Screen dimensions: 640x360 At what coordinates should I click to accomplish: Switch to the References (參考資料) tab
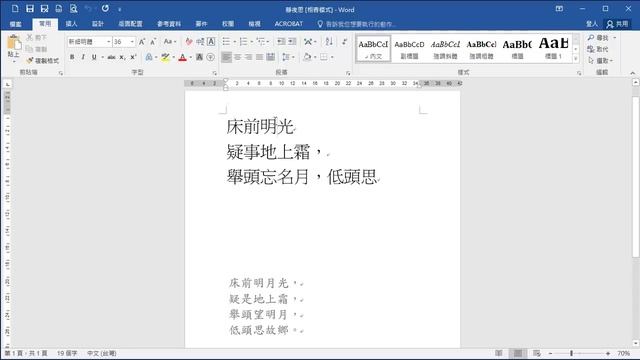(169, 24)
